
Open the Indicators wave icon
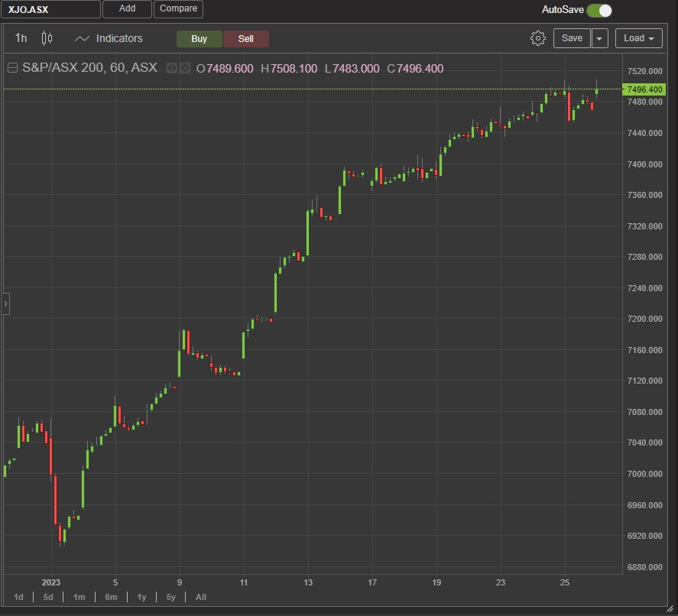82,37
